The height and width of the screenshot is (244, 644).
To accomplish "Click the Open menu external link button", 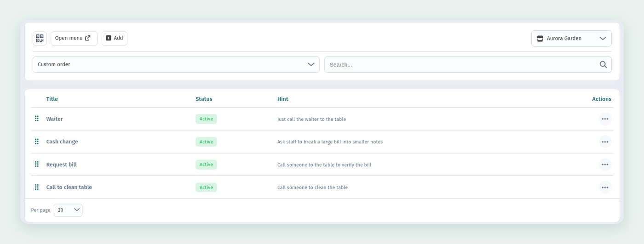I will tap(74, 38).
